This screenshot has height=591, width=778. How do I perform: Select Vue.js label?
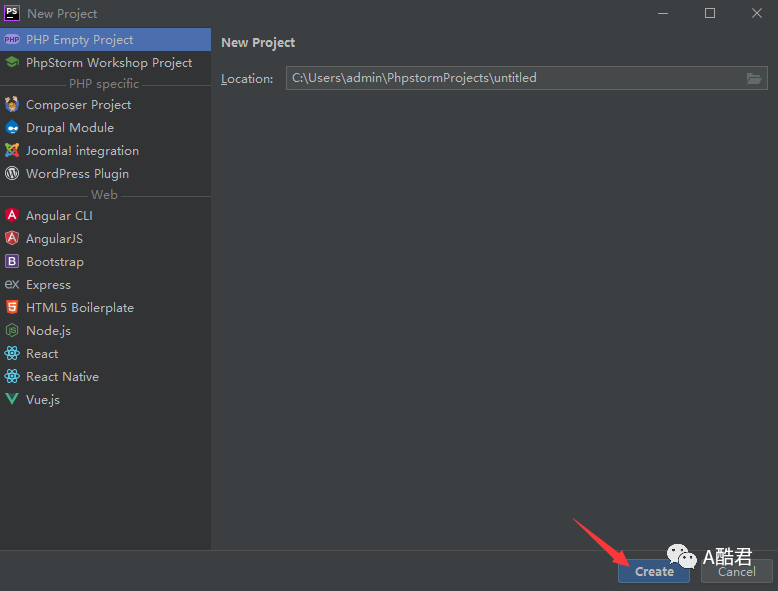tap(43, 399)
